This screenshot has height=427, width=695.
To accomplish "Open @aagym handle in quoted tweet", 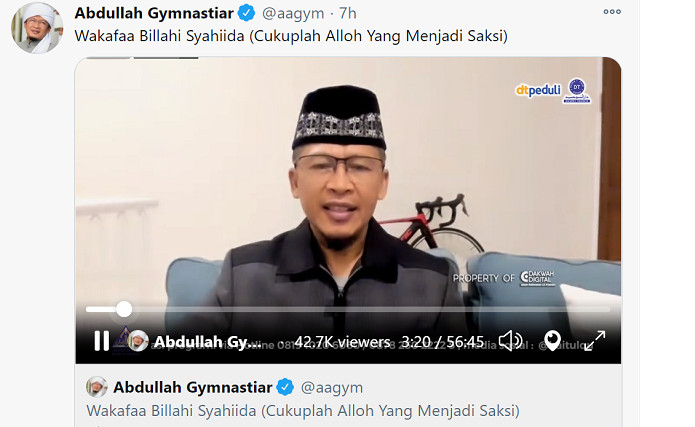I will (332, 388).
